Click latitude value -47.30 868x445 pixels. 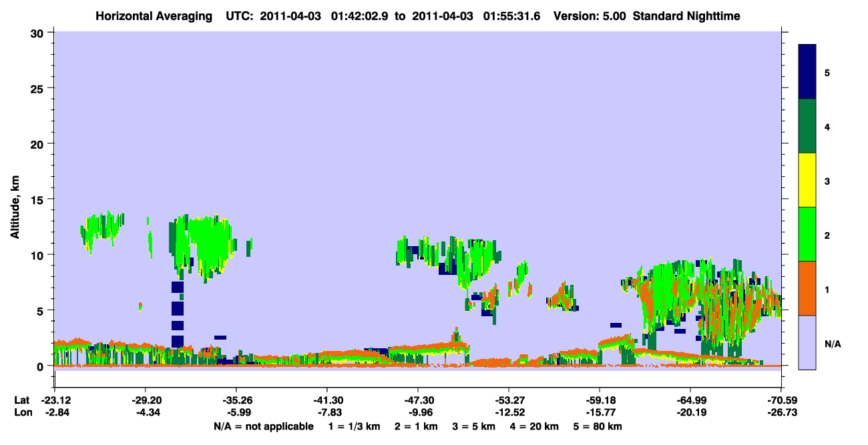[x=418, y=400]
